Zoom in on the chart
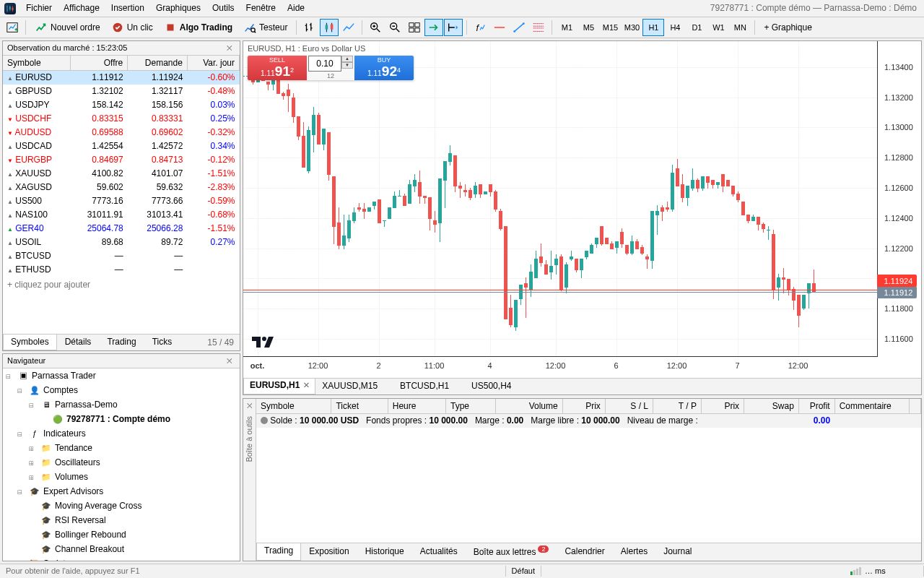924x578 pixels. pyautogui.click(x=375, y=27)
